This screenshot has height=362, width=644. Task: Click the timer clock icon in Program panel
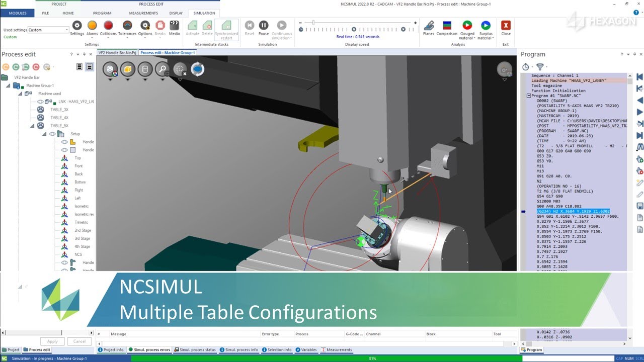pyautogui.click(x=526, y=67)
